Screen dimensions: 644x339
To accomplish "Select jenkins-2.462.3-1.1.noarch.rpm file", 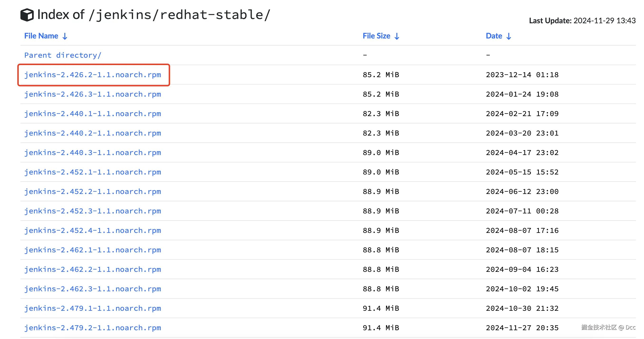I will click(x=93, y=289).
